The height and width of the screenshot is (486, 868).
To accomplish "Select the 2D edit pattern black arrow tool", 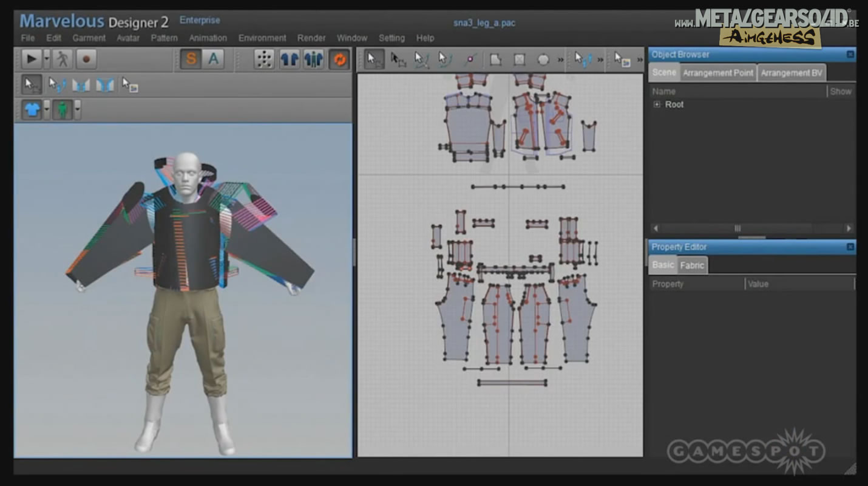I will pos(398,60).
